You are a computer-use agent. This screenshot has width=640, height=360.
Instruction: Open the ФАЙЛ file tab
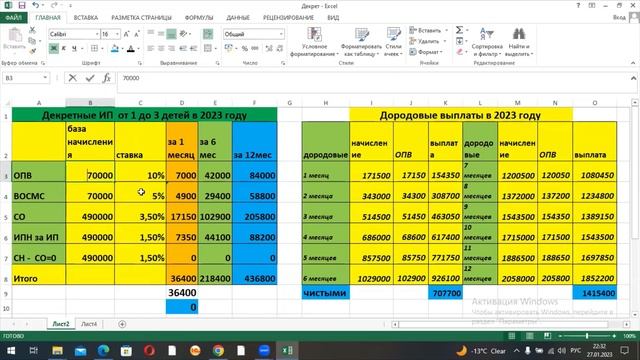point(14,18)
